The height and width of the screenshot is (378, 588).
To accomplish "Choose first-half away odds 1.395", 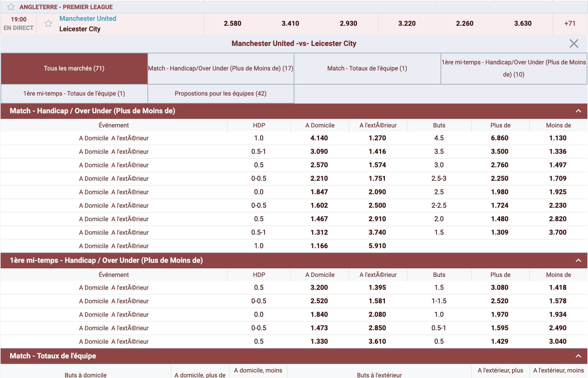I will 377,287.
